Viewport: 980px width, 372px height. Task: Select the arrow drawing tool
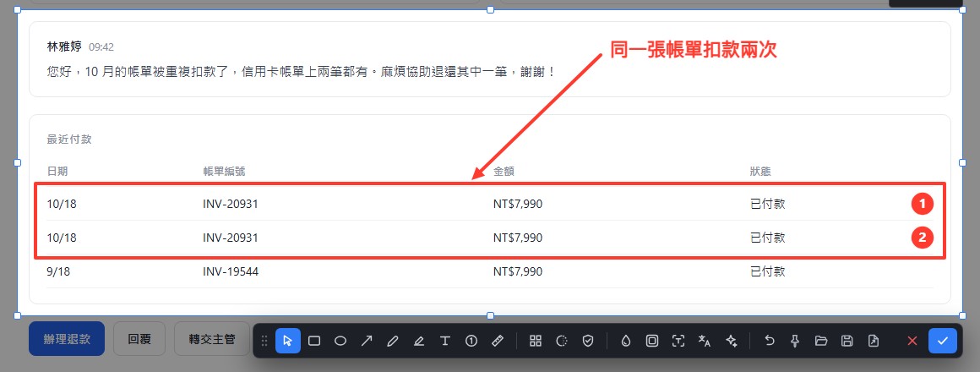[x=367, y=341]
